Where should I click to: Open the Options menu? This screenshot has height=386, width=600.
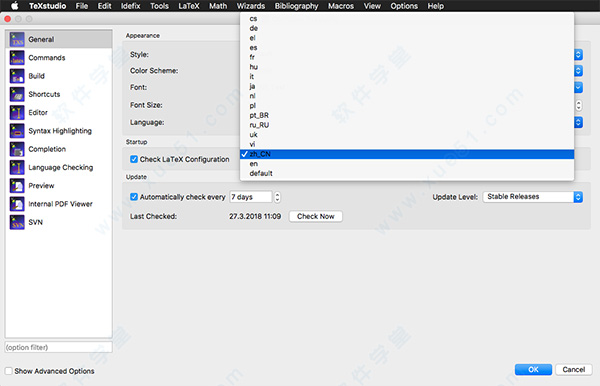[x=404, y=6]
